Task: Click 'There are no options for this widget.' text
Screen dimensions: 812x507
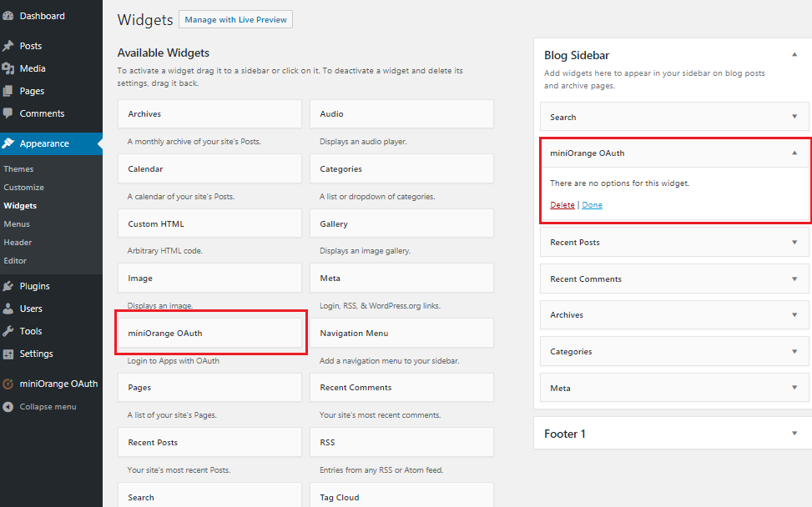Action: click(619, 183)
